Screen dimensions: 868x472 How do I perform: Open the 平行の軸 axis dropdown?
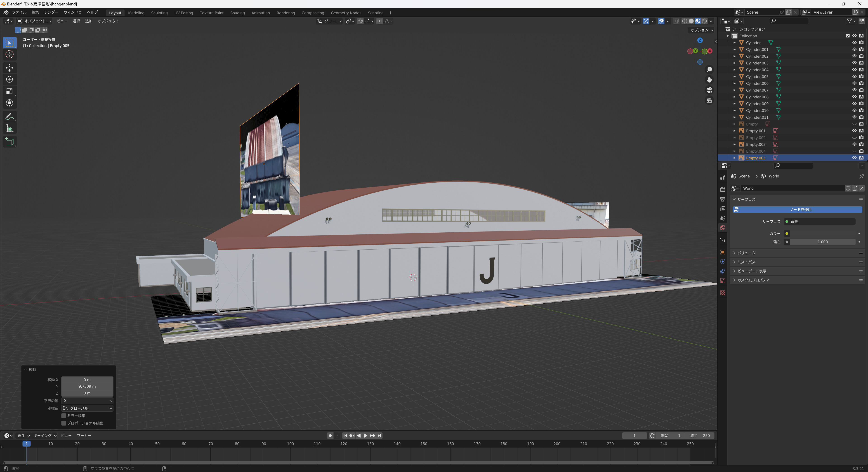pos(87,401)
